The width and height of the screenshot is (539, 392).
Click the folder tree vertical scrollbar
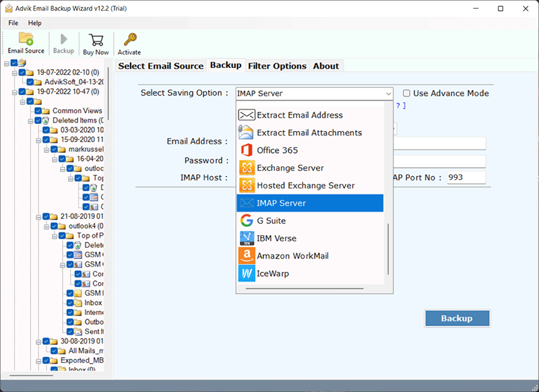[x=108, y=94]
